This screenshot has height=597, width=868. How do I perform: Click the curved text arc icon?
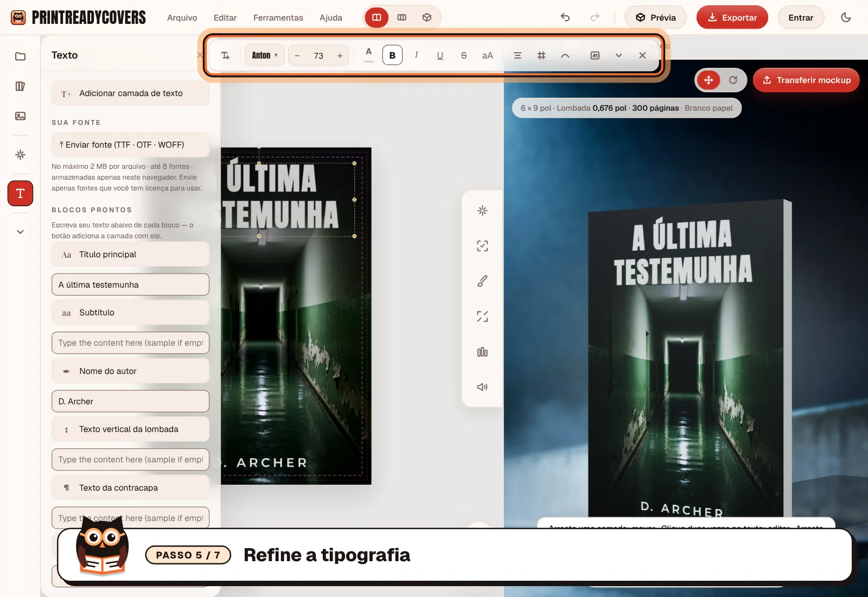click(565, 55)
